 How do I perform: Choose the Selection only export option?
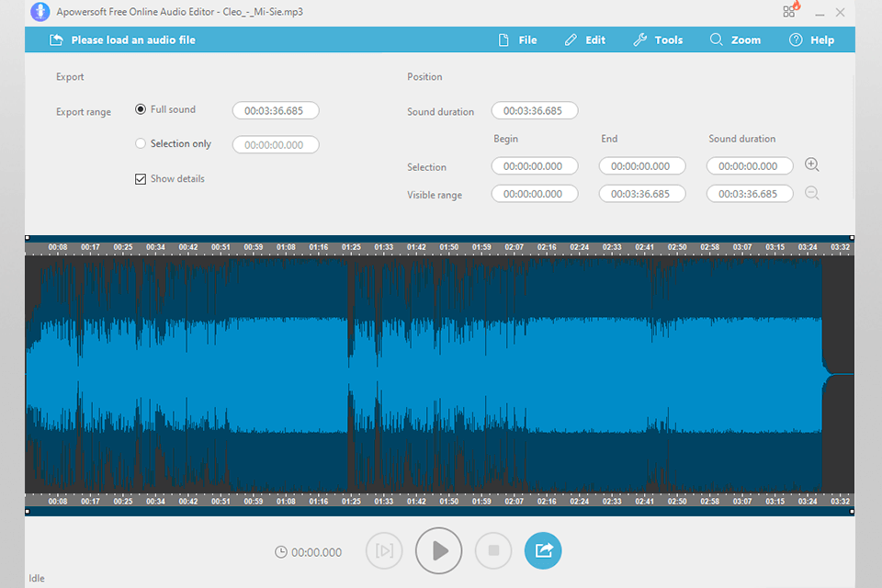coord(141,143)
